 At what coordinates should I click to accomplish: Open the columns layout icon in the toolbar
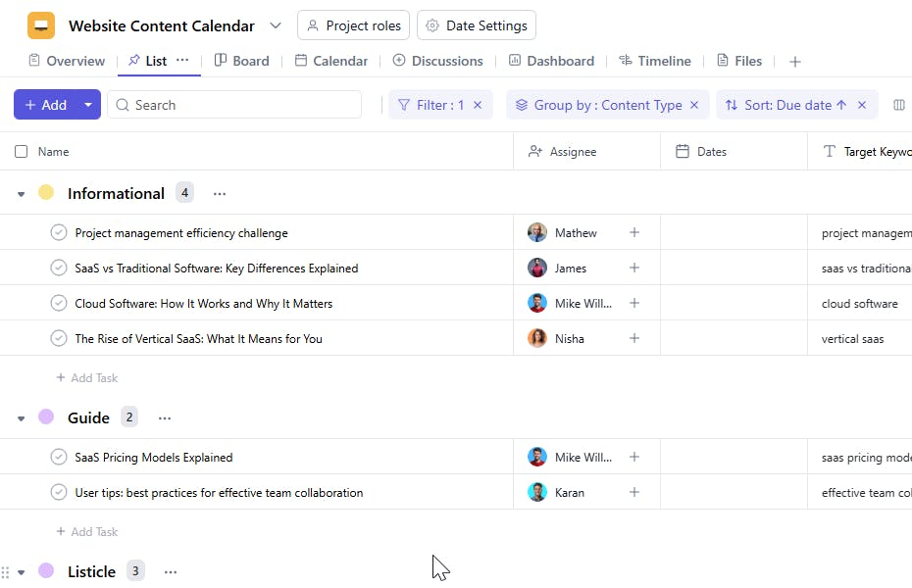(x=899, y=105)
